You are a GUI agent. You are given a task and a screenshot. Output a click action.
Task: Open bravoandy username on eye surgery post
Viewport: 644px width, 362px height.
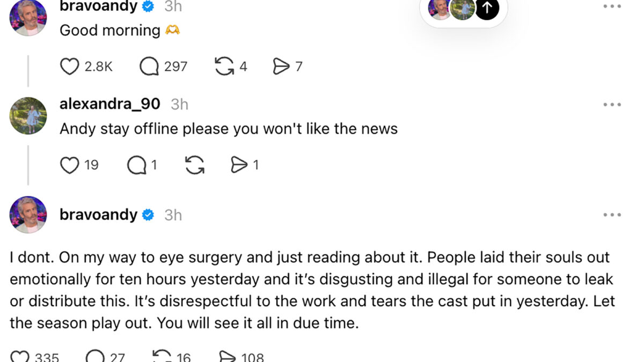tap(98, 215)
